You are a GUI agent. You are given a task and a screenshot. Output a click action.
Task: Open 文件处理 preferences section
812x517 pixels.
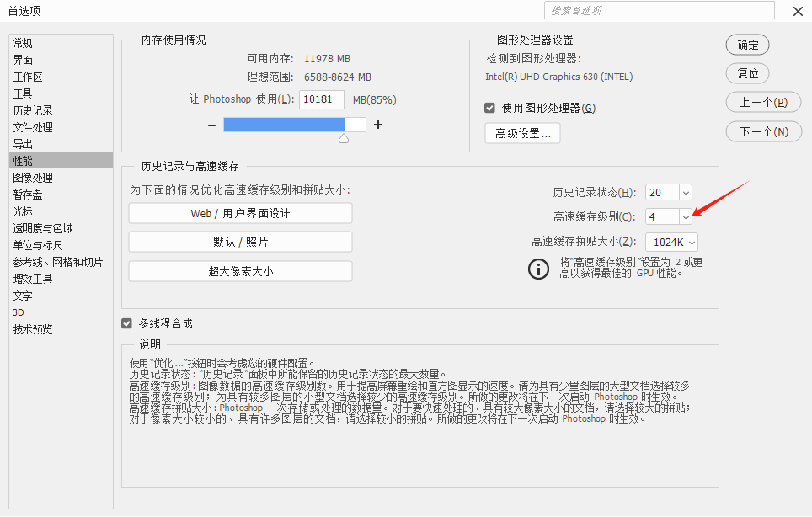33,127
